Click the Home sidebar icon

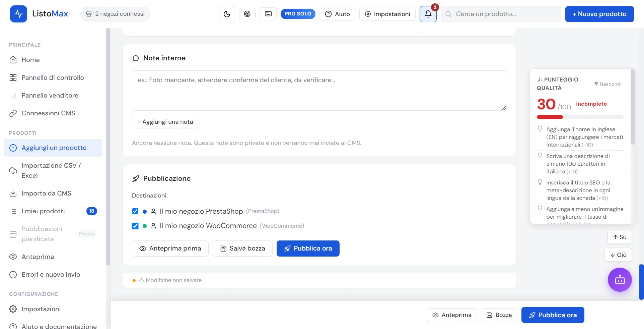pyautogui.click(x=13, y=60)
